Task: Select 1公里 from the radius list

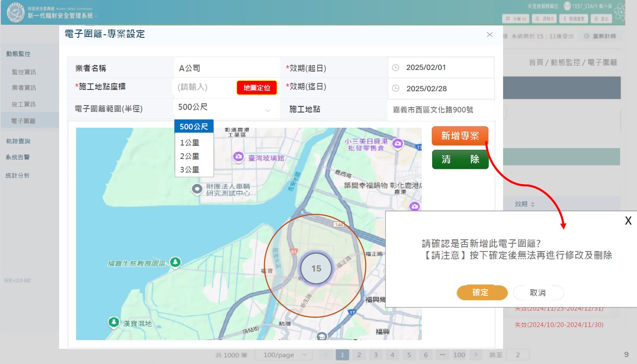Action: (190, 143)
